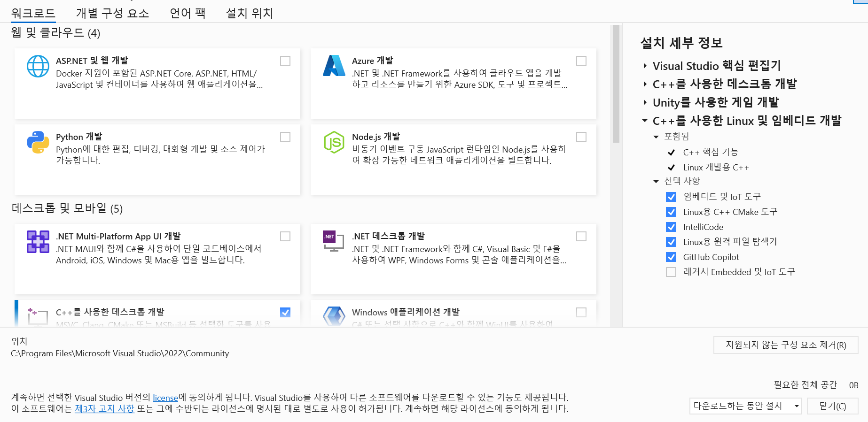Uncheck Linux용 원격 파일 탐색기

(x=671, y=242)
